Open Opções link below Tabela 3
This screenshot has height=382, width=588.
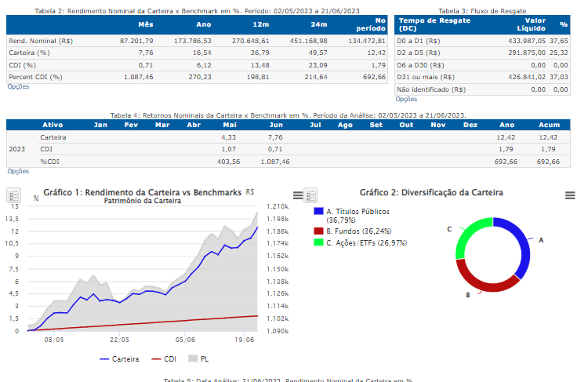tap(406, 99)
